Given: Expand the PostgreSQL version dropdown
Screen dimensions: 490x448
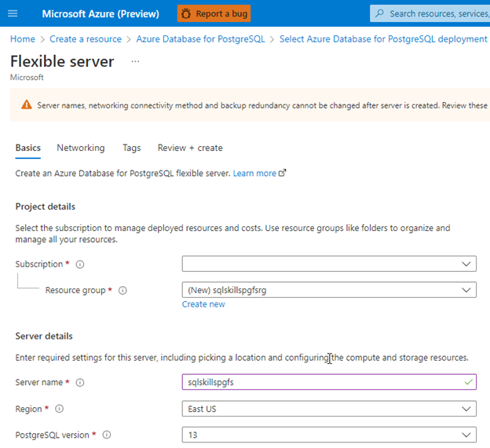Looking at the screenshot, I should [x=329, y=435].
